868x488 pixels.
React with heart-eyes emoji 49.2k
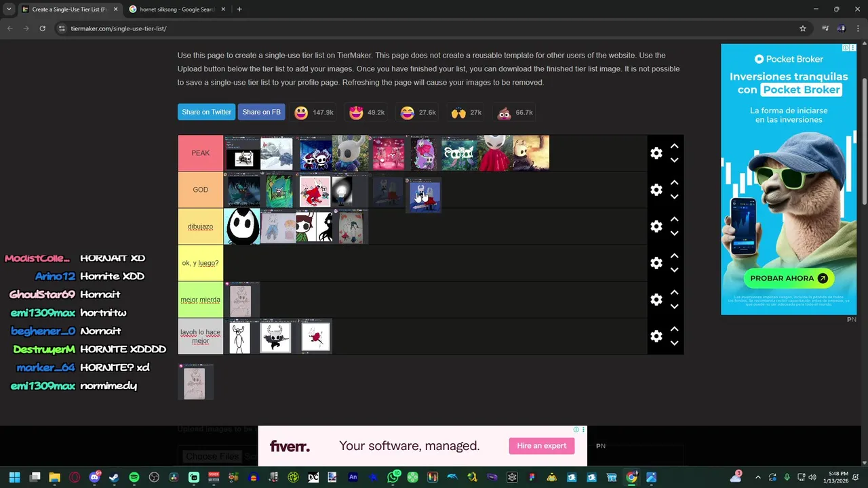(x=367, y=113)
